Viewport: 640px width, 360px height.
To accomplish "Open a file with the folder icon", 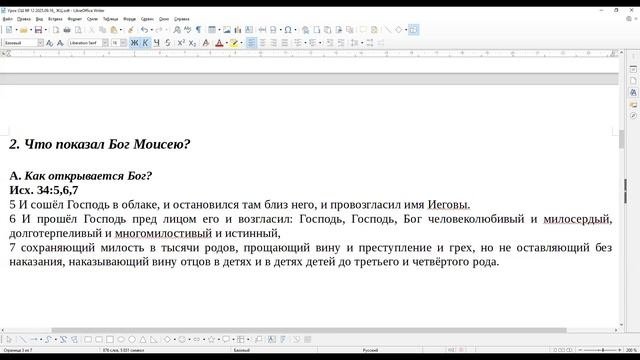I will [24, 30].
